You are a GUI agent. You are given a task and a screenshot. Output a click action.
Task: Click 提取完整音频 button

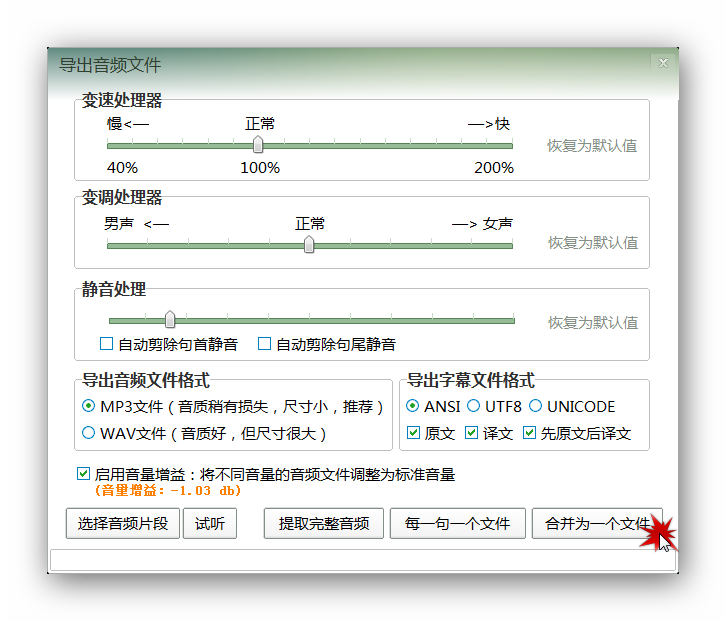(324, 523)
